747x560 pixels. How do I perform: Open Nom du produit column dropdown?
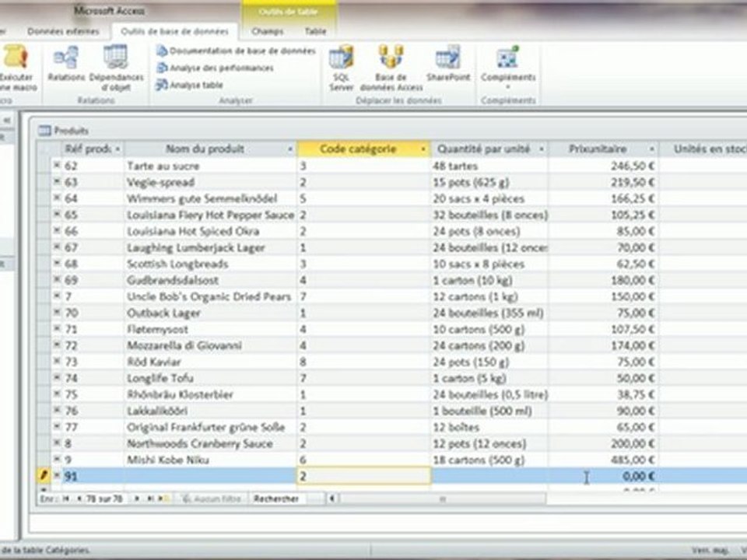(290, 149)
